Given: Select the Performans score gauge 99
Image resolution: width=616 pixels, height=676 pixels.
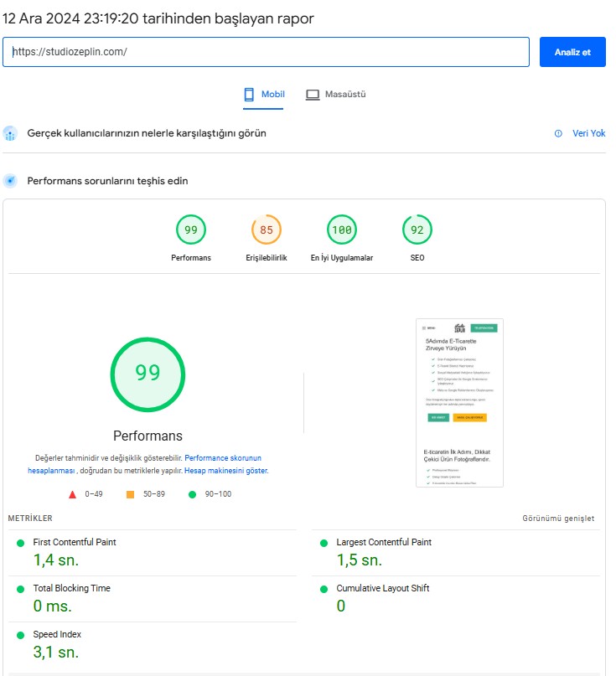Looking at the screenshot, I should point(191,230).
